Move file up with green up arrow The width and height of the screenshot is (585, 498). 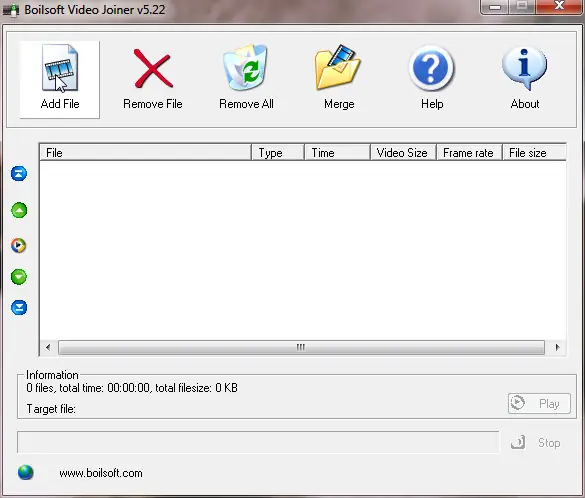[x=19, y=210]
